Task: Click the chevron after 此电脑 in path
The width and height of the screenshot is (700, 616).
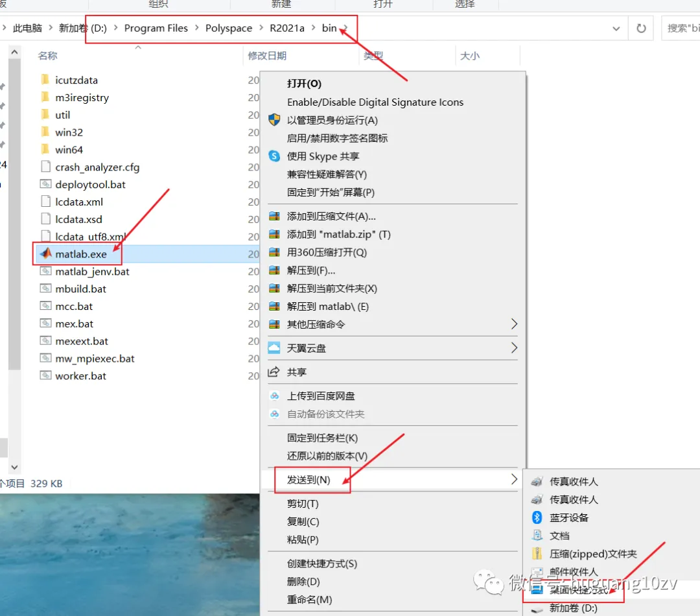Action: [x=50, y=28]
